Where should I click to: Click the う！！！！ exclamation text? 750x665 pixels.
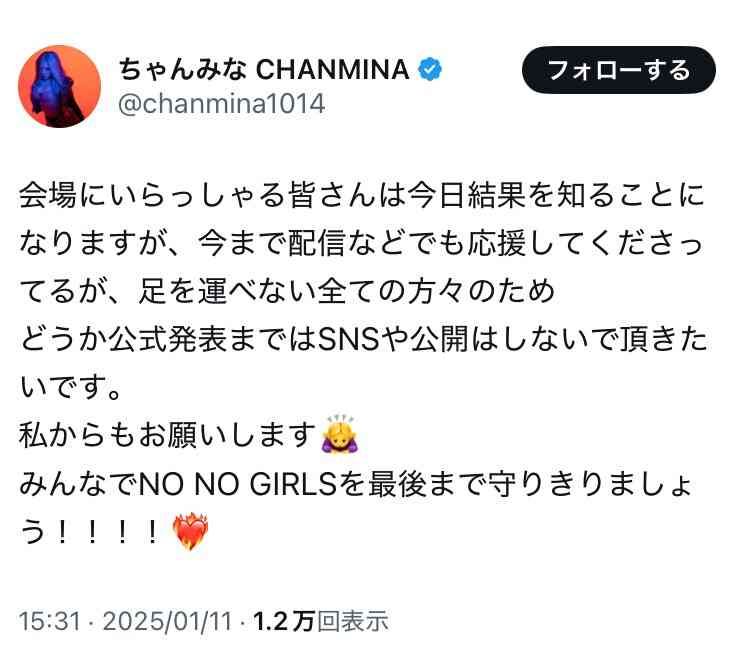point(89,532)
